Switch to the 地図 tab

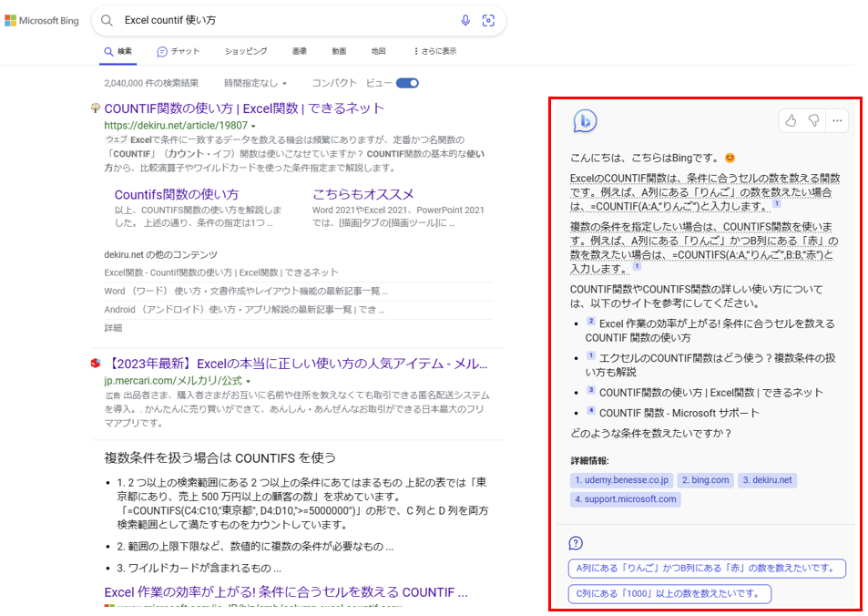click(378, 51)
